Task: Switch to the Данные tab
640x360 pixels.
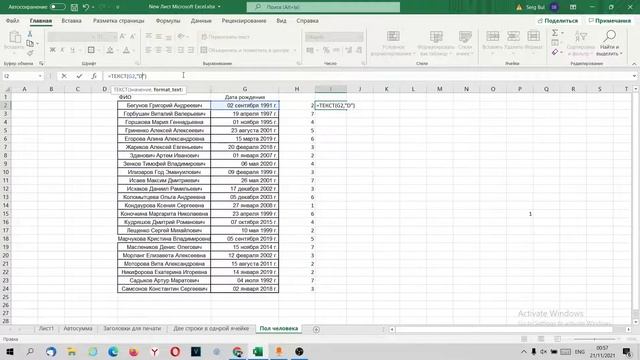Action: point(201,20)
